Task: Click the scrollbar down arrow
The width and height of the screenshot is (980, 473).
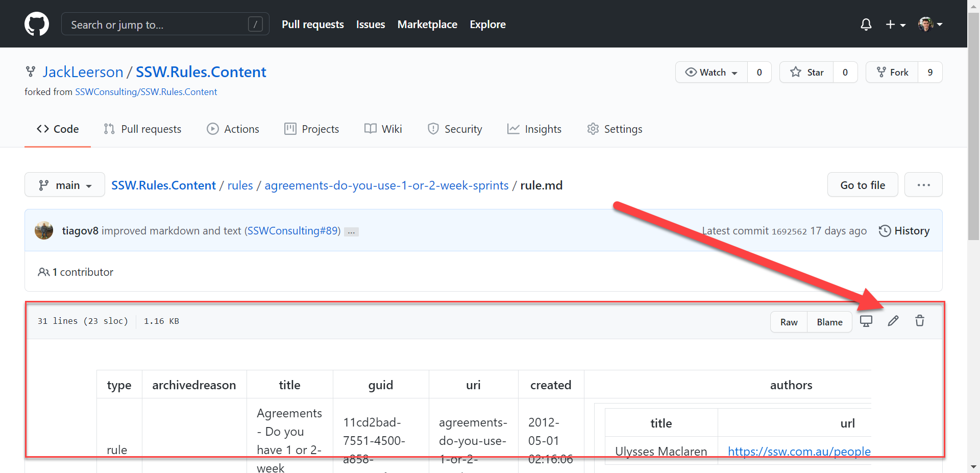Action: (973, 467)
